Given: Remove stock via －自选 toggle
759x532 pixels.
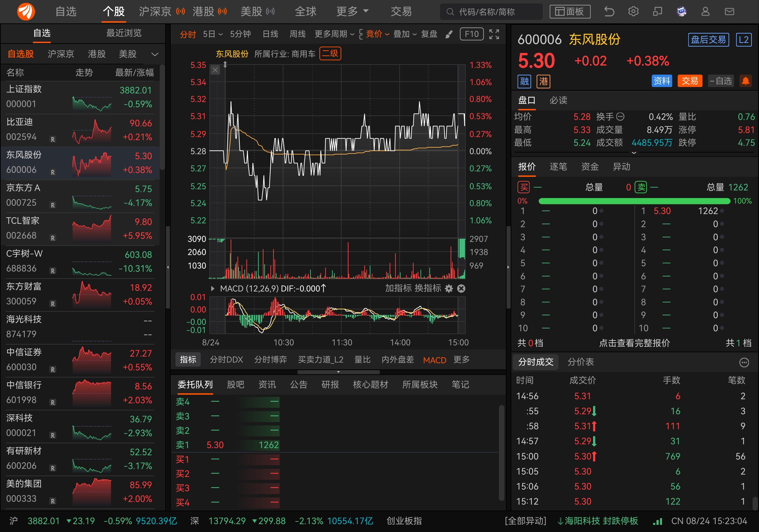Looking at the screenshot, I should pos(721,81).
